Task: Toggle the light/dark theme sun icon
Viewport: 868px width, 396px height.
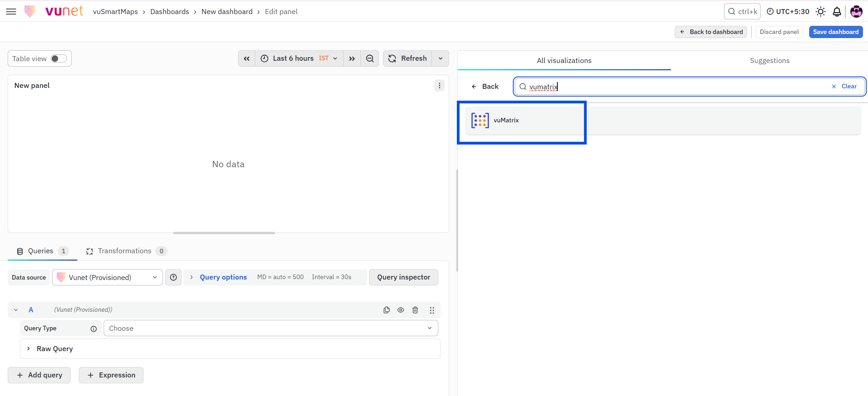Action: tap(820, 12)
